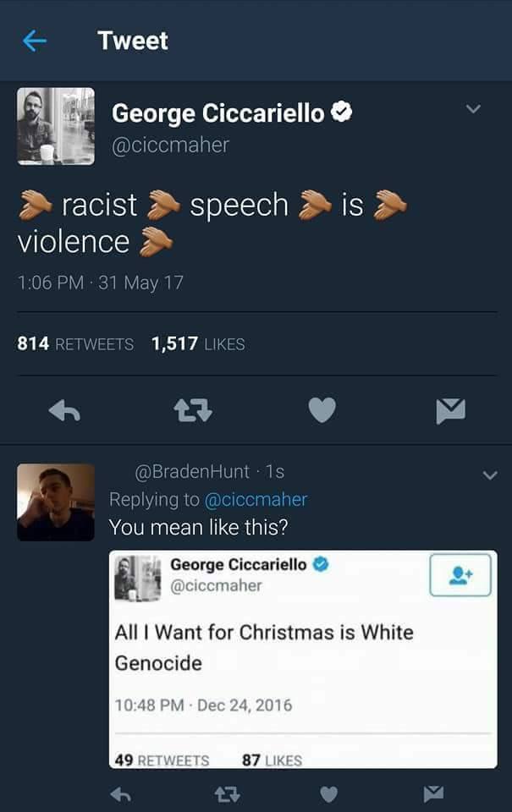The height and width of the screenshot is (812, 512).
Task: Retweet BradenHunt's reply
Action: 227,794
